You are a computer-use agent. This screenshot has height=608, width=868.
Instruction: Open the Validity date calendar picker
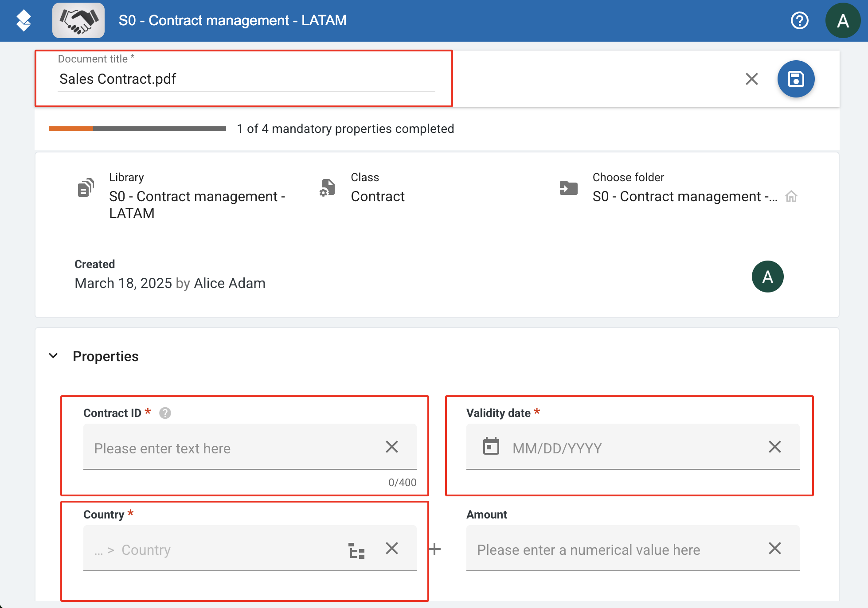pyautogui.click(x=491, y=447)
